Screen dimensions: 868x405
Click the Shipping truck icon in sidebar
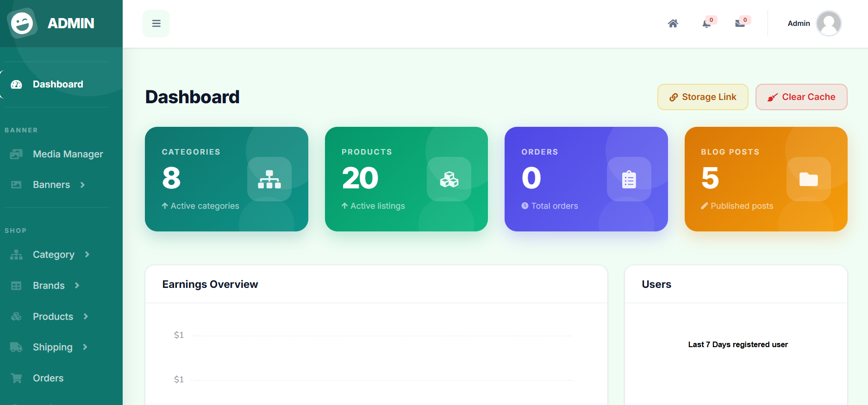tap(16, 347)
